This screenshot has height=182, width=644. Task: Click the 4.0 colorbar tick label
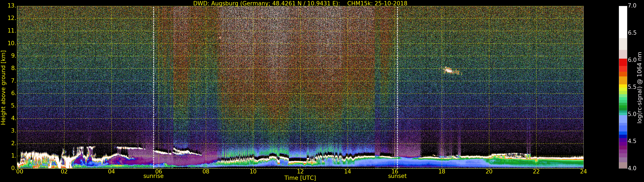pyautogui.click(x=632, y=168)
